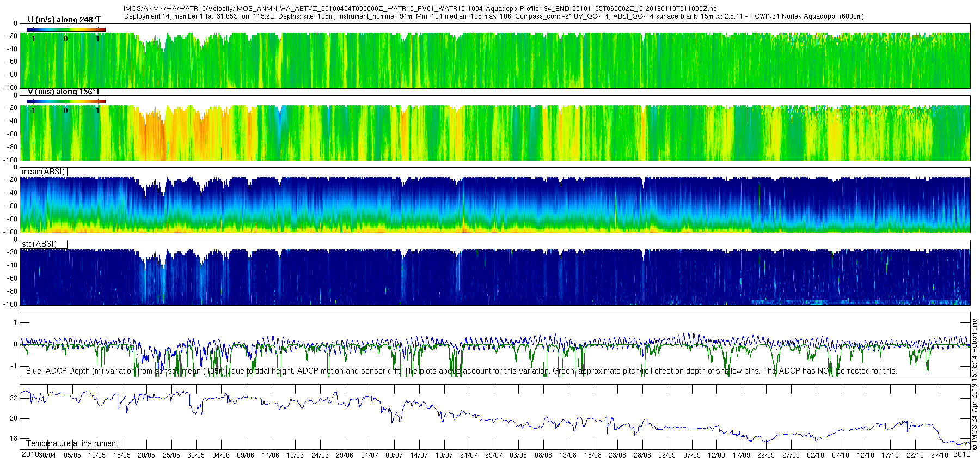Click the 22 tick on the temperature axis

point(14,398)
